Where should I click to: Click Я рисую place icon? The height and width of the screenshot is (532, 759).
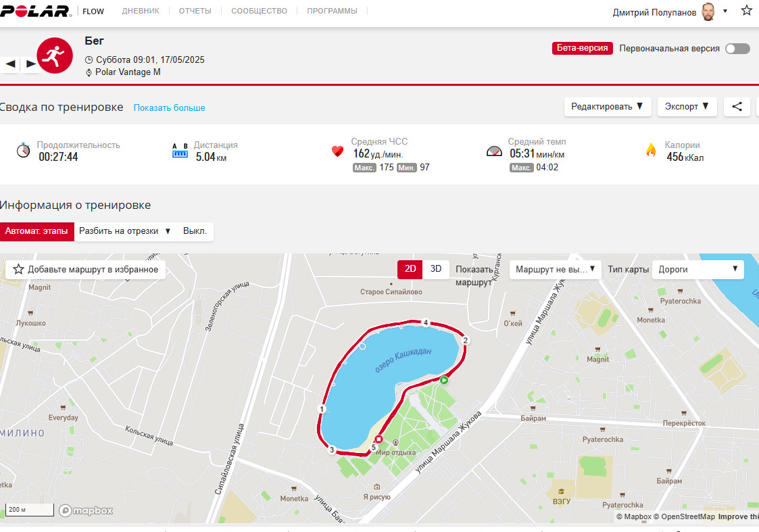pyautogui.click(x=377, y=487)
